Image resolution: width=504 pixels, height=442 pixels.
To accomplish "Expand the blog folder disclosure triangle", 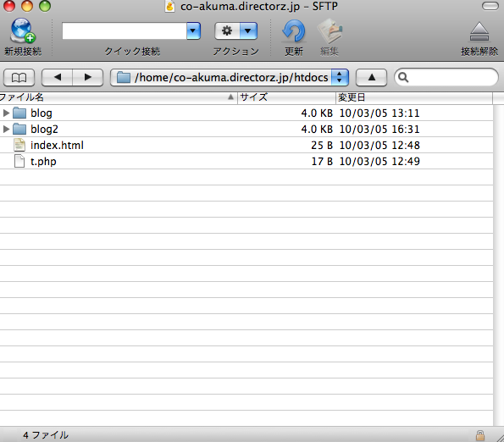I will click(6, 113).
